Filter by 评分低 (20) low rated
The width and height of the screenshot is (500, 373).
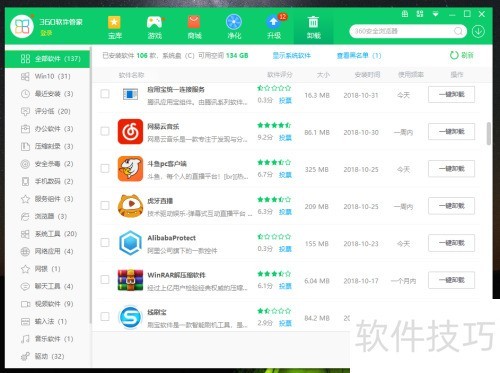tap(47, 111)
